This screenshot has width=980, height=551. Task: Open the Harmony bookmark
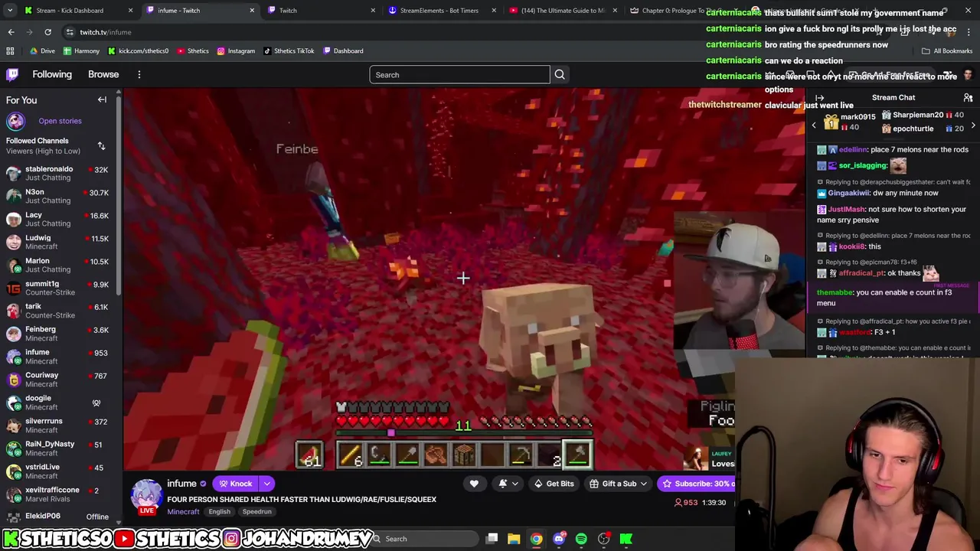point(81,51)
